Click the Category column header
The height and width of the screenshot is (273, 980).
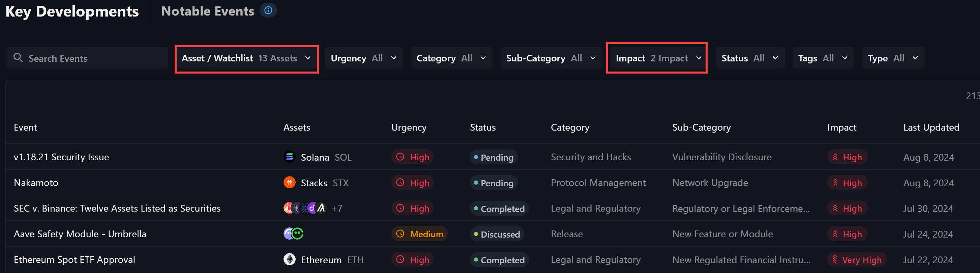click(570, 128)
